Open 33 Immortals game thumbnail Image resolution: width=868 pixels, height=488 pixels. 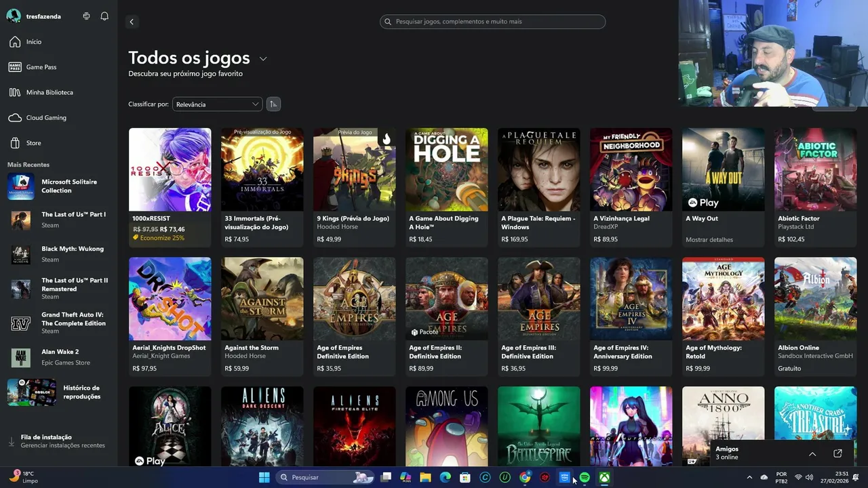[x=262, y=169]
